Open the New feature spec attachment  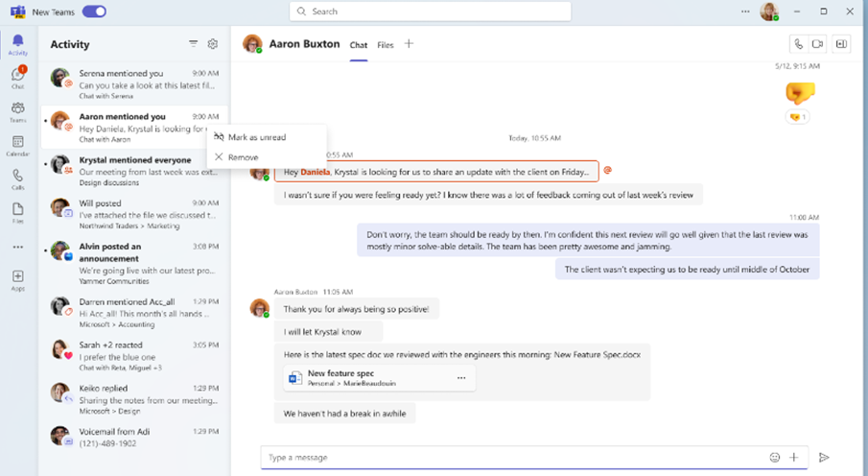tap(379, 378)
